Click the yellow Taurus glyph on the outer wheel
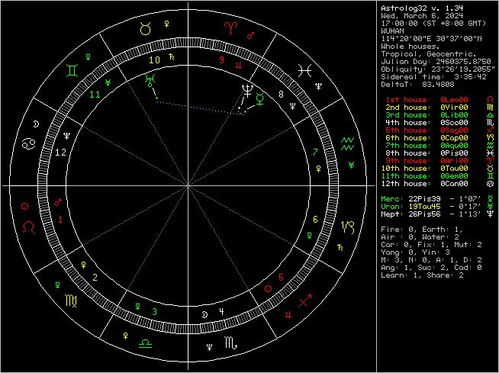 (x=145, y=29)
